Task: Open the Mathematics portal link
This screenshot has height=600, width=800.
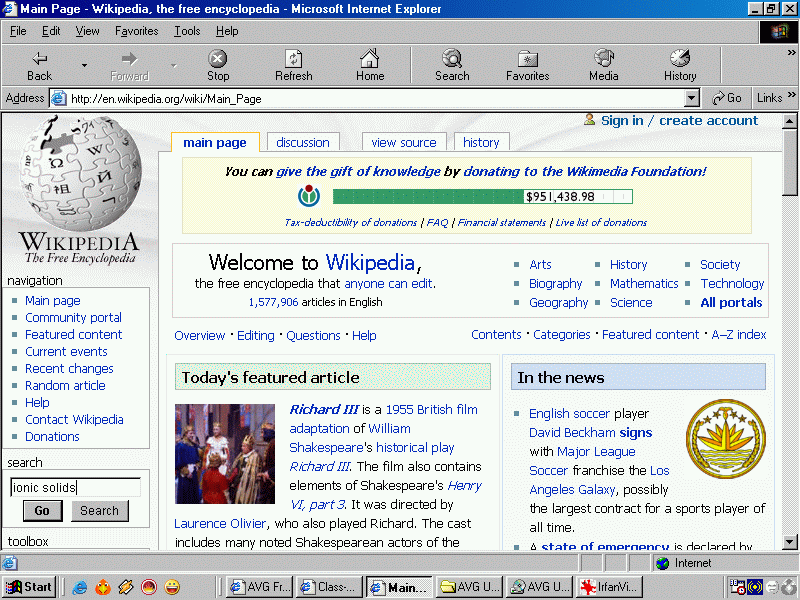Action: 644,283
